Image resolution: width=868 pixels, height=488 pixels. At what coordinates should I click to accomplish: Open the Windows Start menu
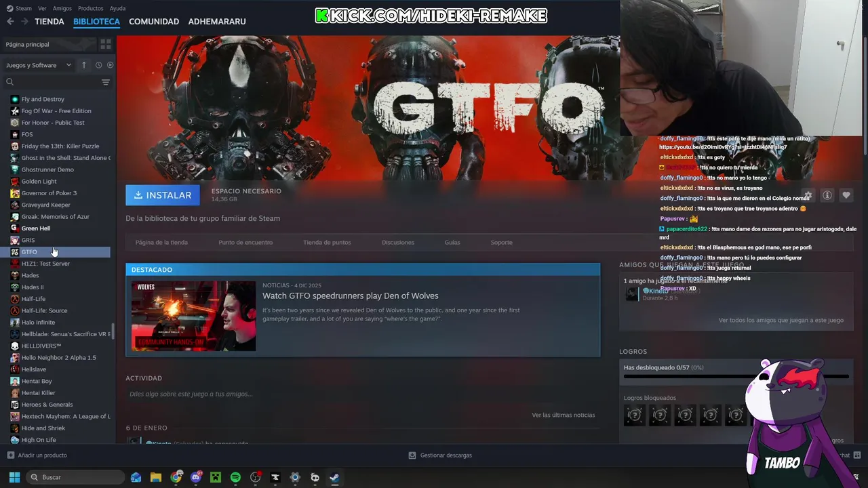coord(14,477)
